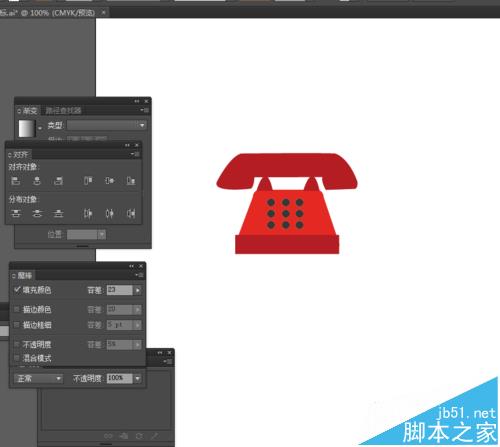The height and width of the screenshot is (447, 500).
Task: Open 描边颜色 tolerance arrow
Action: tap(137, 310)
